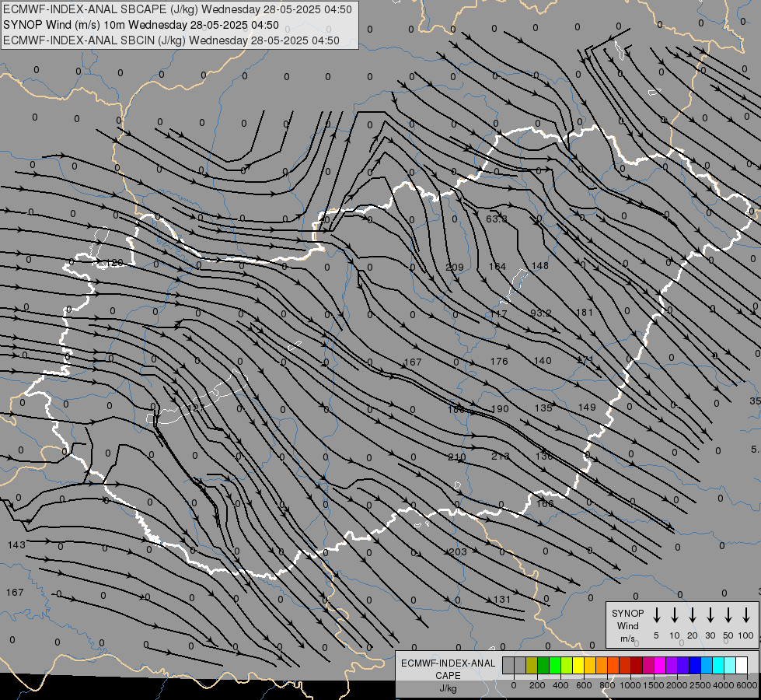Select the cyan CAPE legend swatch
The image size is (761, 700).
[717, 666]
